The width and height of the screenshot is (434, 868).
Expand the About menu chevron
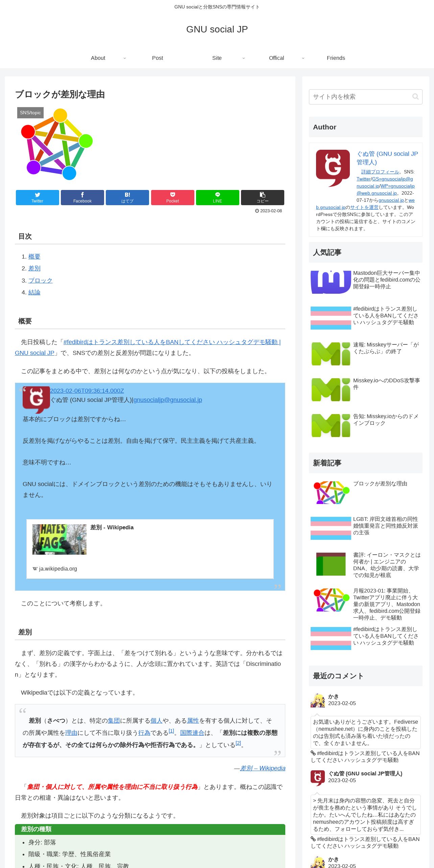[124, 58]
